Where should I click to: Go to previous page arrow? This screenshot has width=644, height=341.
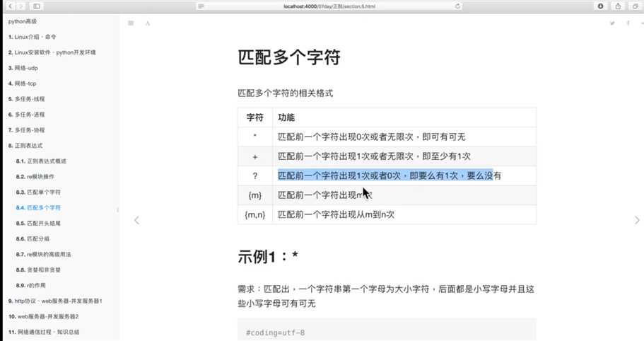(136, 220)
